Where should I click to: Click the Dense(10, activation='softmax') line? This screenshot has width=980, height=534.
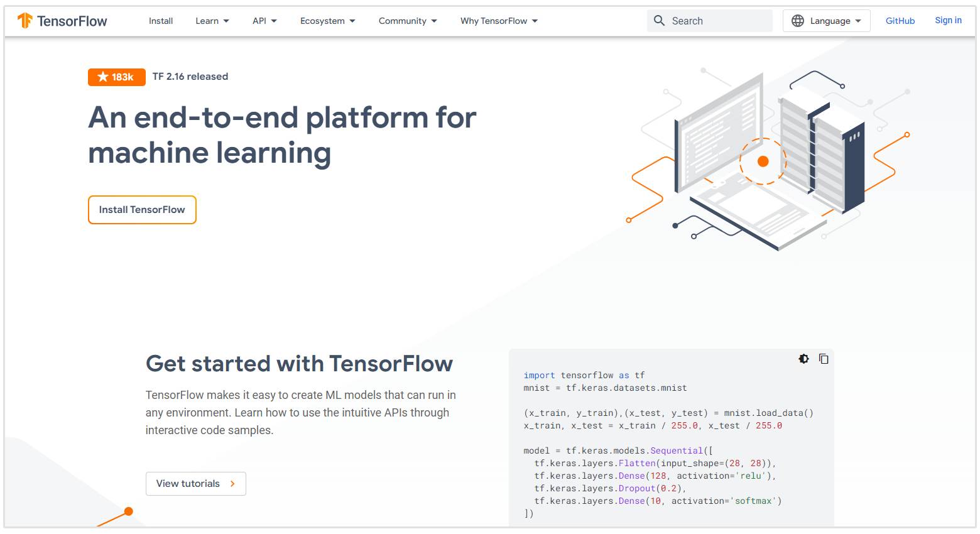tap(658, 501)
